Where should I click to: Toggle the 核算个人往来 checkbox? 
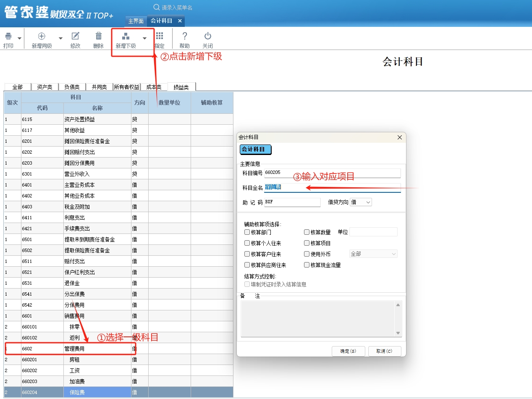point(247,243)
